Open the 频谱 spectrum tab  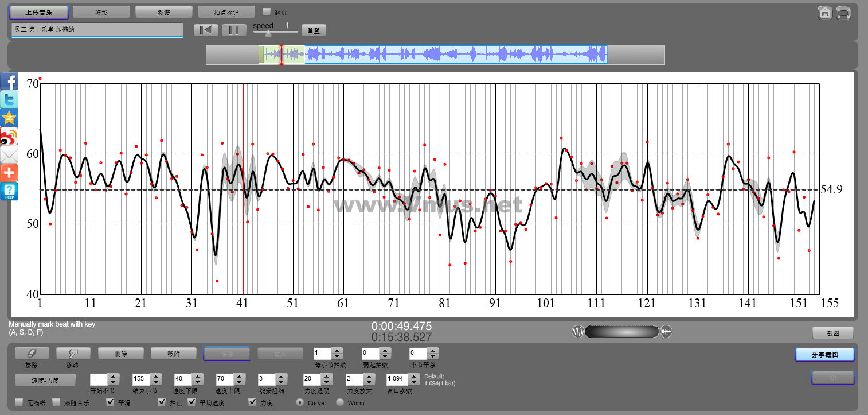(x=164, y=12)
